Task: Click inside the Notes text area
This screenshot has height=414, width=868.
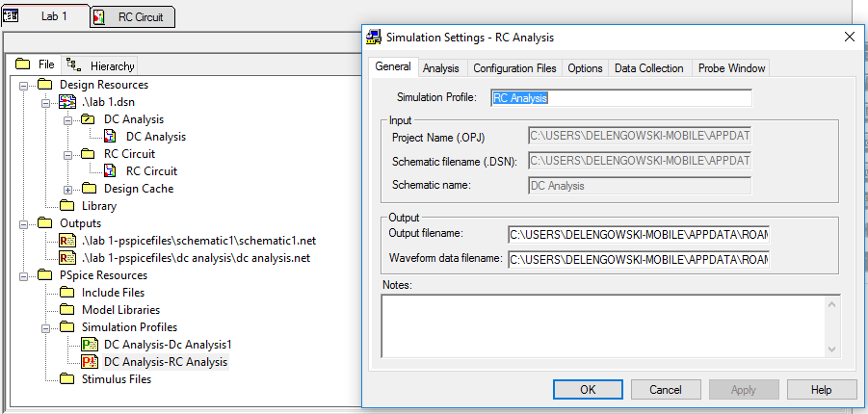Action: coord(604,326)
